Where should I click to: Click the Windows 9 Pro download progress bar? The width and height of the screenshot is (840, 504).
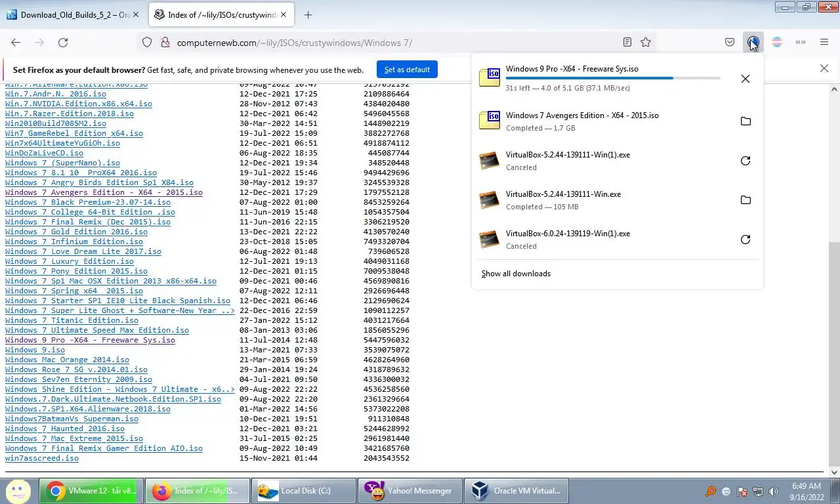pos(613,78)
